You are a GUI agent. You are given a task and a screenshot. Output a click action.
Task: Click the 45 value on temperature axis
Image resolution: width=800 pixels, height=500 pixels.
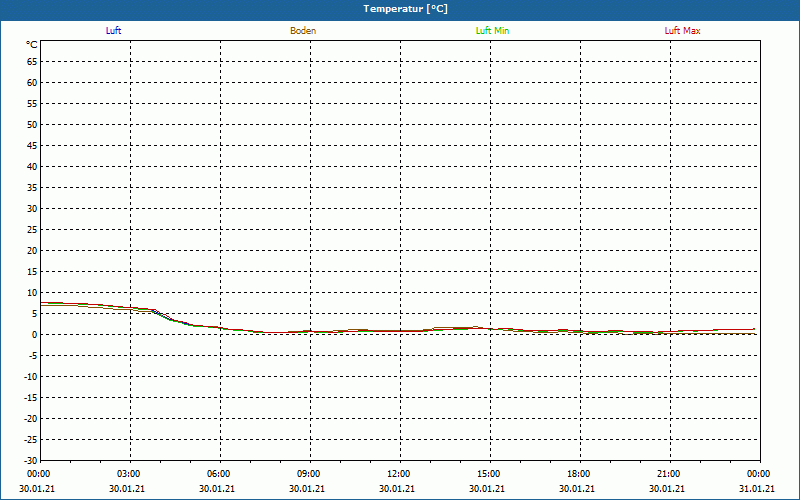[x=32, y=146]
